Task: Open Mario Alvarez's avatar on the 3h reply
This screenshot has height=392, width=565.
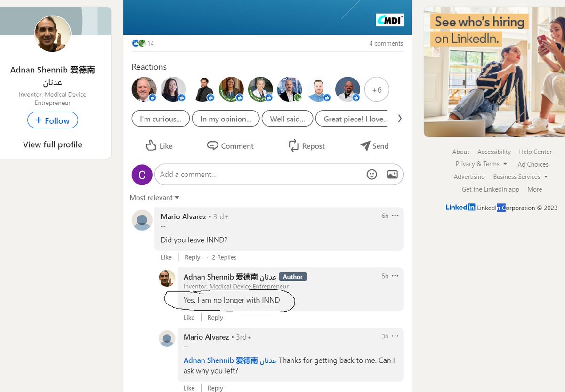Action: pyautogui.click(x=167, y=338)
